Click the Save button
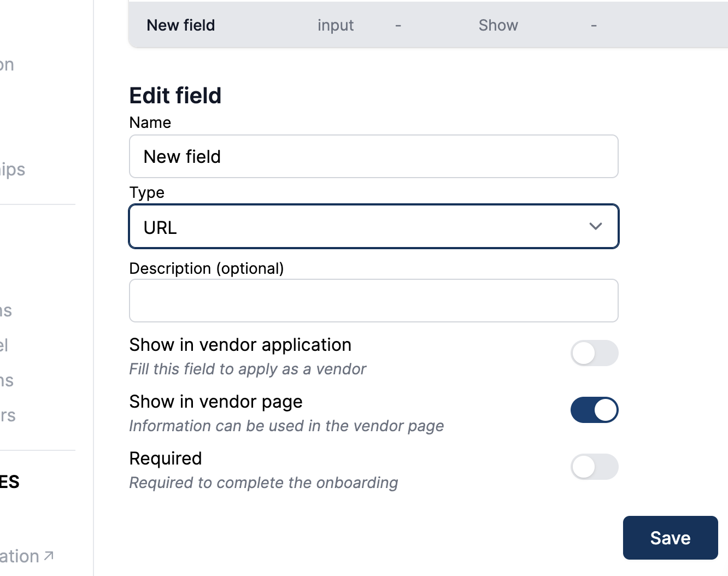 click(x=670, y=538)
